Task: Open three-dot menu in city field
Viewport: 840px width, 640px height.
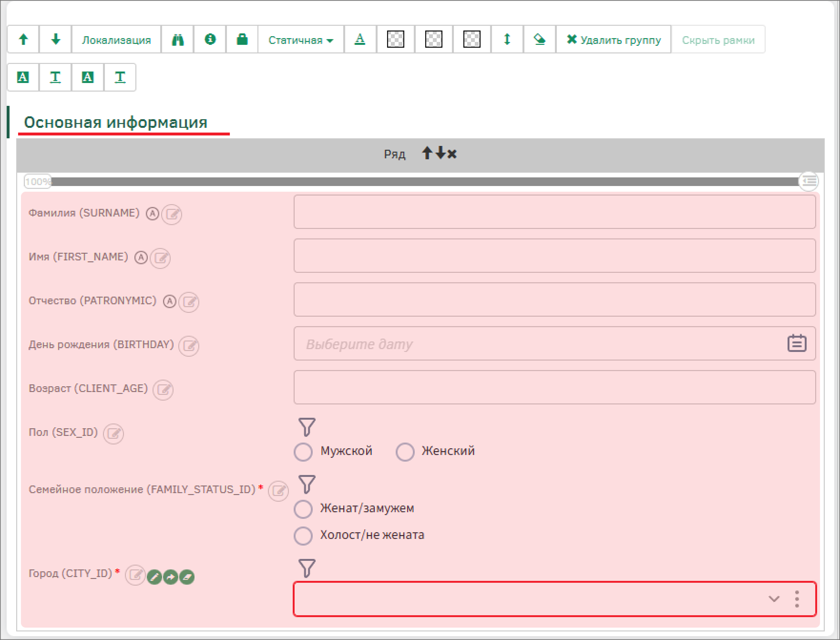Action: click(x=797, y=599)
